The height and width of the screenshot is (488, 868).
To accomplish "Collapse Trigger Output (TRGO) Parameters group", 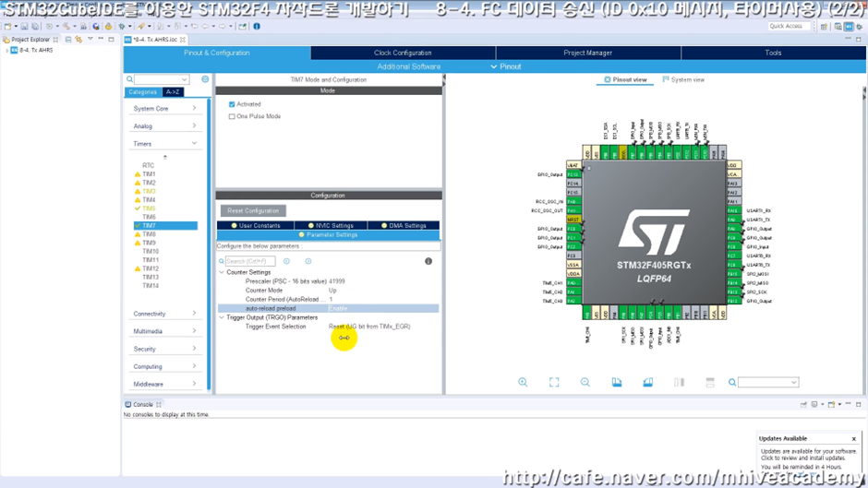I will [222, 317].
